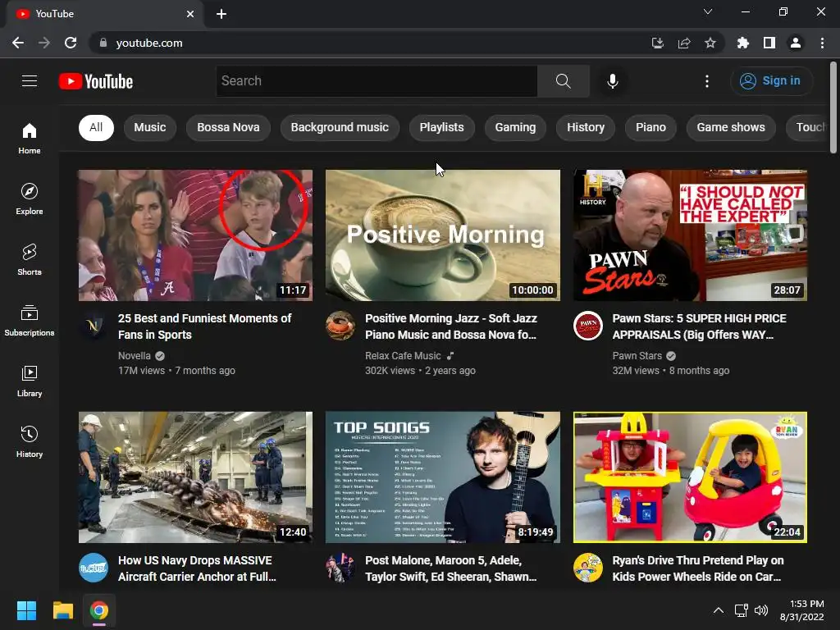Open Library in sidebar
This screenshot has height=630, width=840.
click(30, 381)
